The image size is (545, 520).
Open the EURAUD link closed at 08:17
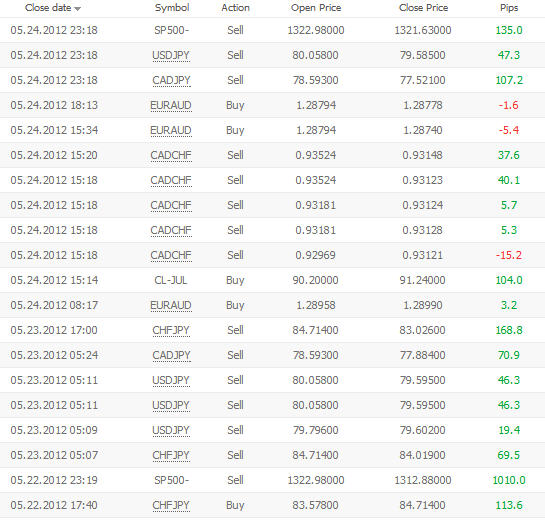click(x=171, y=305)
